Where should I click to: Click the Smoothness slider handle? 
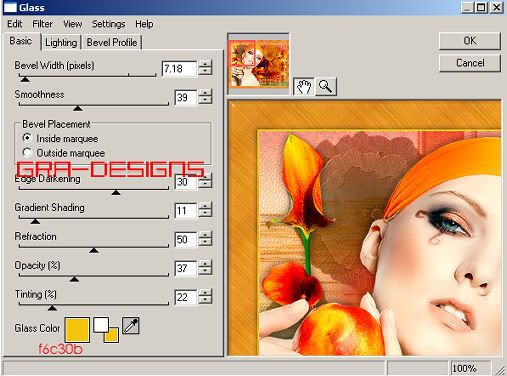click(x=78, y=108)
